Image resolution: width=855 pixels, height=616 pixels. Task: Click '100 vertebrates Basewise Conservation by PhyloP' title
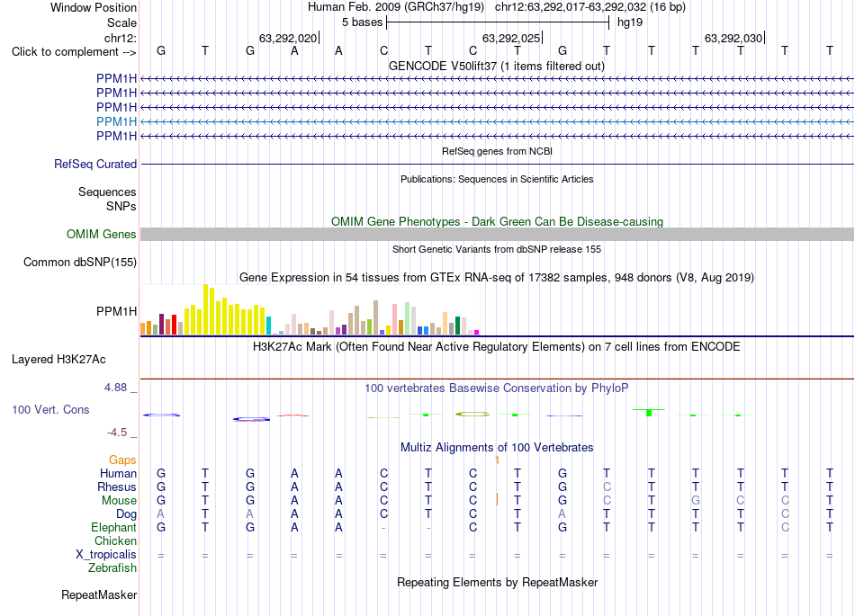(x=497, y=388)
